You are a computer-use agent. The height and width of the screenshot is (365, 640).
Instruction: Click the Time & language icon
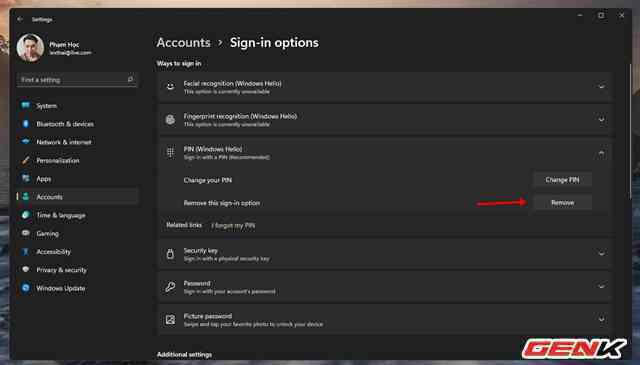pyautogui.click(x=26, y=215)
